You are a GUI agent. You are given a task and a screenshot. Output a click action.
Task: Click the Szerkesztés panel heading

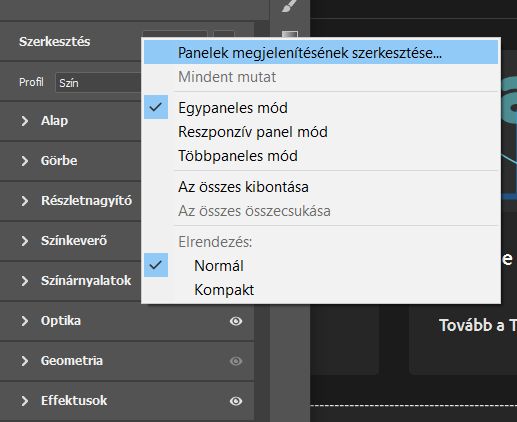(x=54, y=42)
